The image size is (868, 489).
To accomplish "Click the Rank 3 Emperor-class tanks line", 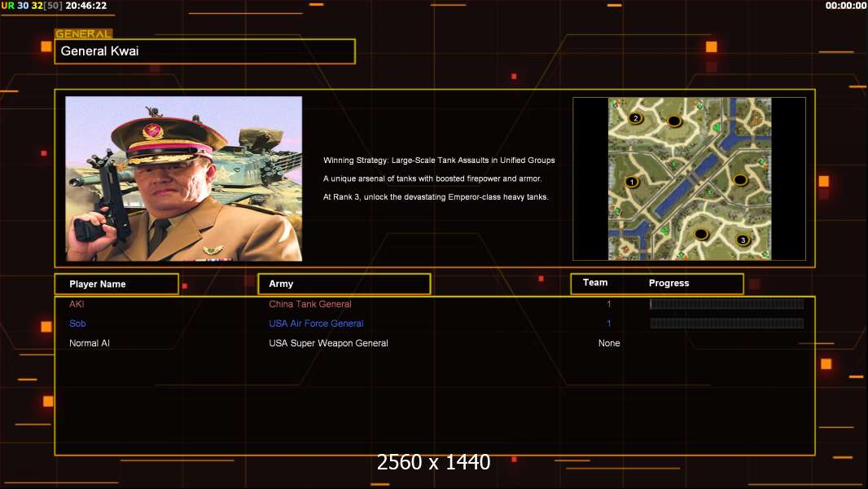I will tap(436, 196).
